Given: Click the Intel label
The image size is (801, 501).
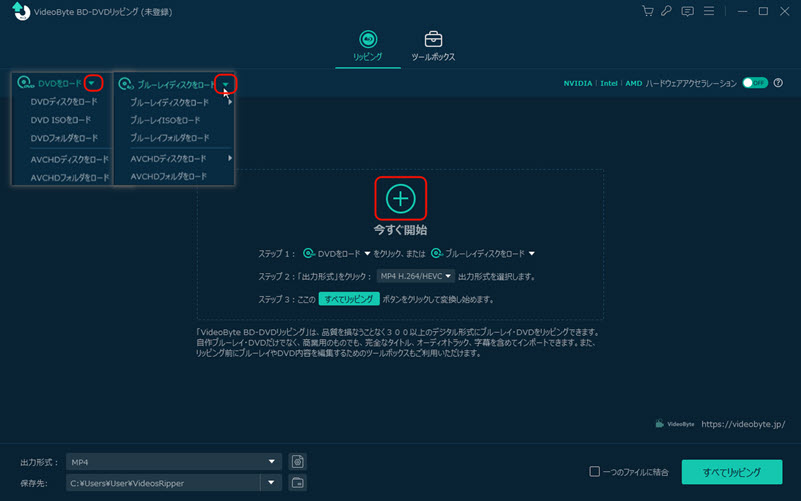Looking at the screenshot, I should 608,83.
